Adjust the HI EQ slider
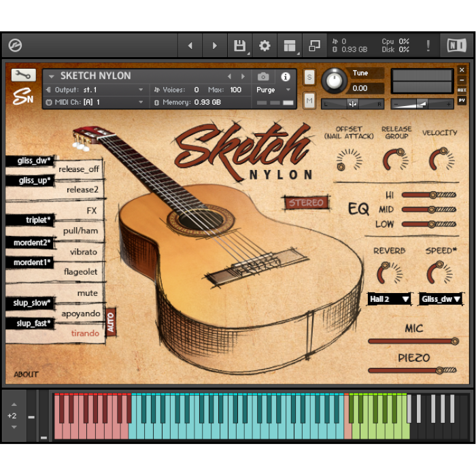The height and width of the screenshot is (476, 476). [x=429, y=195]
